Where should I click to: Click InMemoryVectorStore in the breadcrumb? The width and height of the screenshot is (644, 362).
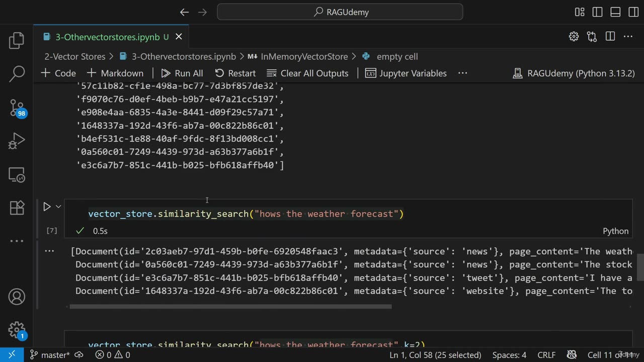pos(304,56)
